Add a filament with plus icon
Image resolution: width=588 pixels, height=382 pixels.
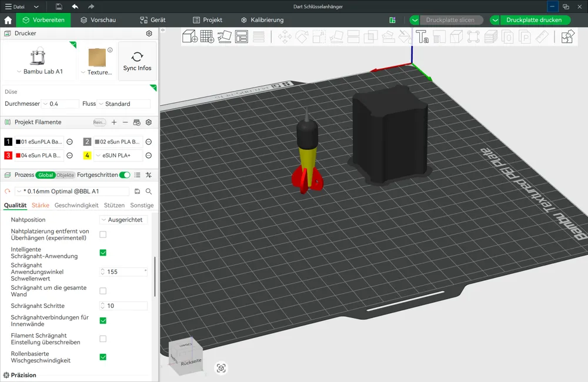pyautogui.click(x=114, y=122)
